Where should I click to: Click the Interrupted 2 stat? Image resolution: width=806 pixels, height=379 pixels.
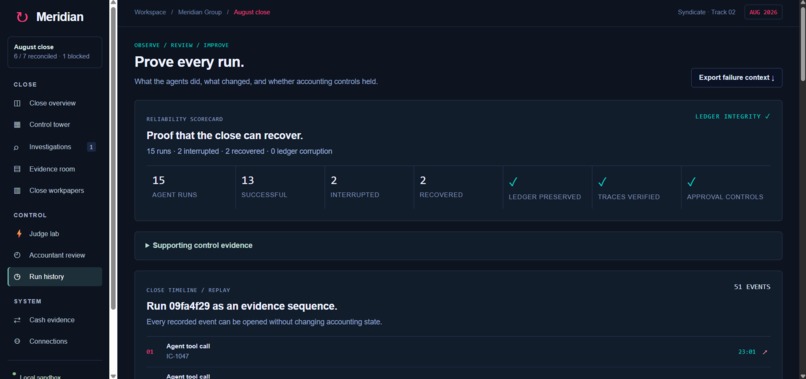(x=369, y=188)
